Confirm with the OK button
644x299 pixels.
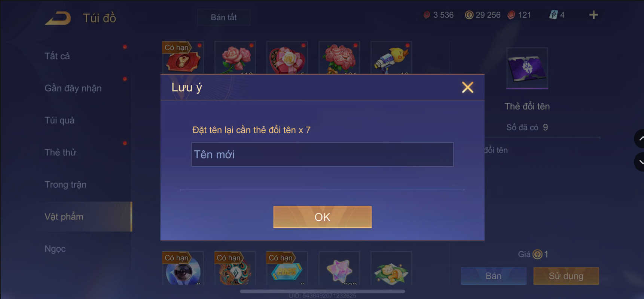[x=322, y=217]
